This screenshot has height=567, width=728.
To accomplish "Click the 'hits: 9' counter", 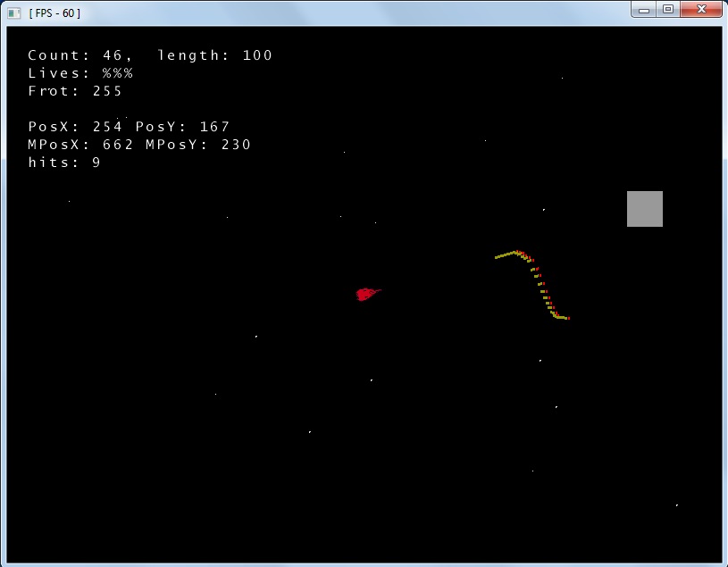I will (64, 163).
